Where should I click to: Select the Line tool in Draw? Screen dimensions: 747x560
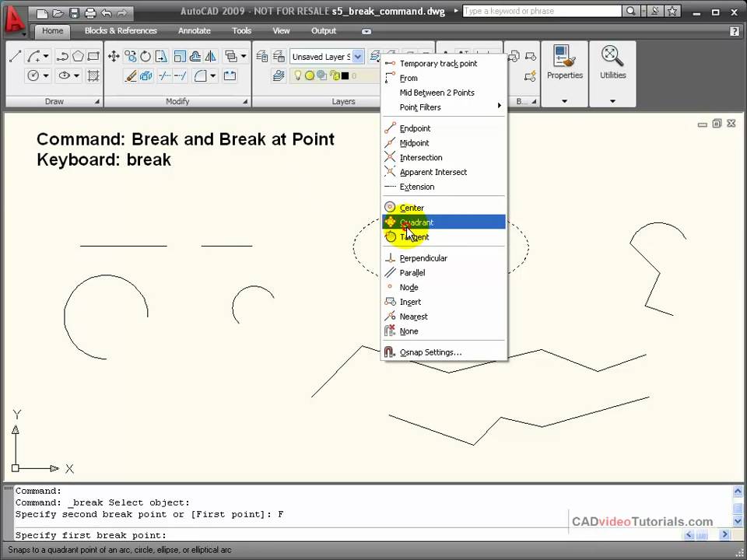click(x=15, y=56)
